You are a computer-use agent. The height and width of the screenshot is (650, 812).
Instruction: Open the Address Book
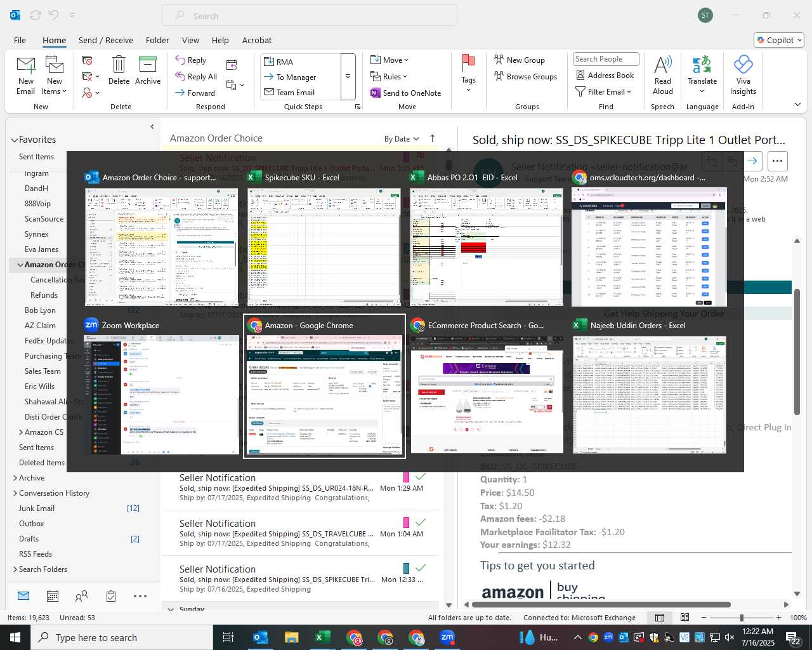(x=605, y=75)
